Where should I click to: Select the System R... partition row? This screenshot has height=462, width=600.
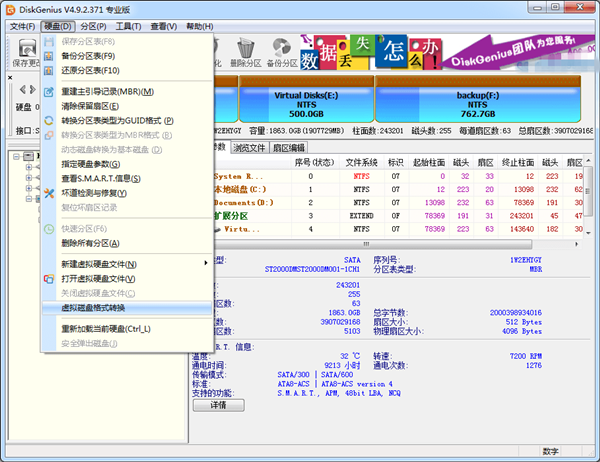[x=398, y=176]
